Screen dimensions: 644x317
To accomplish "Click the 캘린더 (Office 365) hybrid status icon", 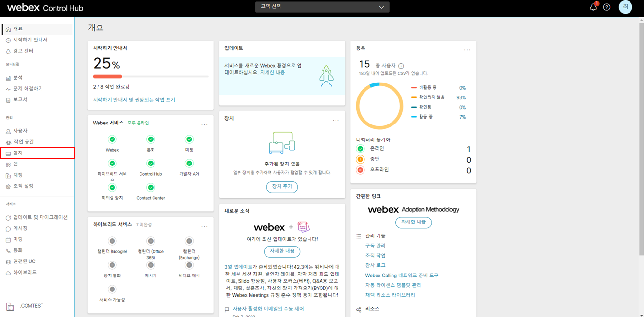I will [151, 241].
